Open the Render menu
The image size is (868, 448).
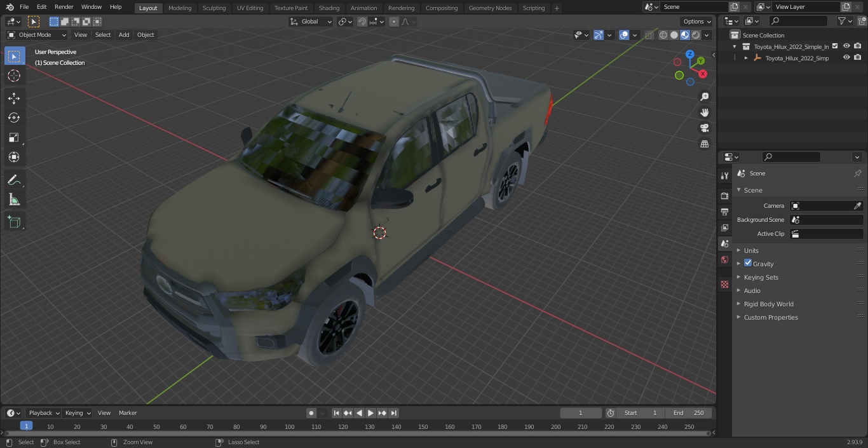[x=64, y=7]
